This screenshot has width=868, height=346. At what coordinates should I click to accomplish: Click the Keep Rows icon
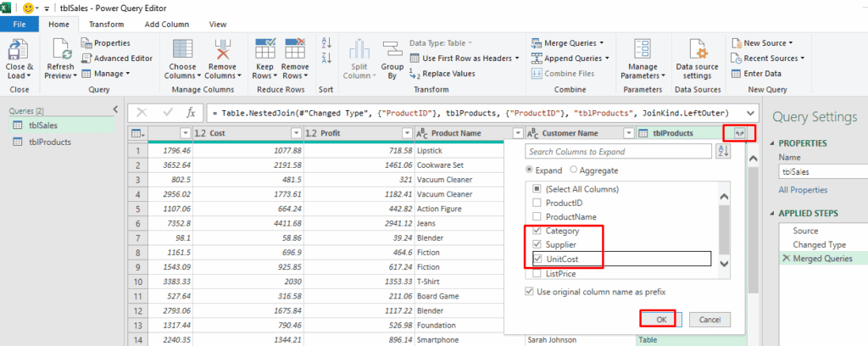pyautogui.click(x=264, y=51)
